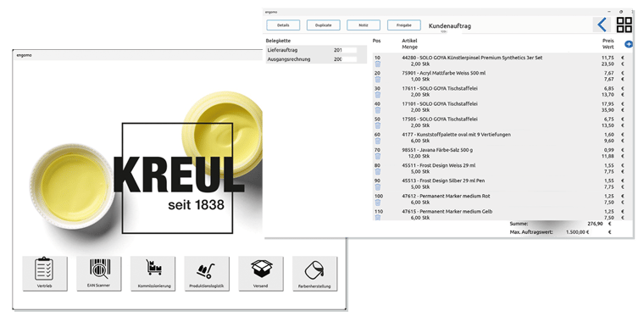
Task: Select article 17611 SOLO GOYA Tischstaffelei
Action: coord(440,89)
